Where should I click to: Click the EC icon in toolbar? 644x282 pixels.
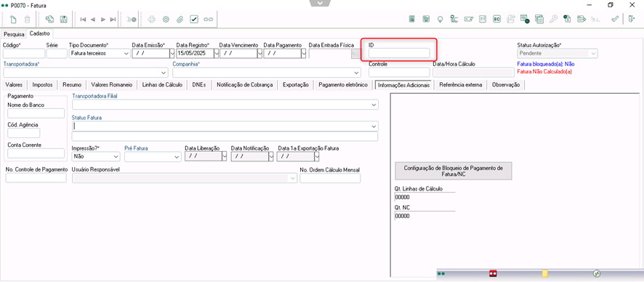pyautogui.click(x=496, y=19)
